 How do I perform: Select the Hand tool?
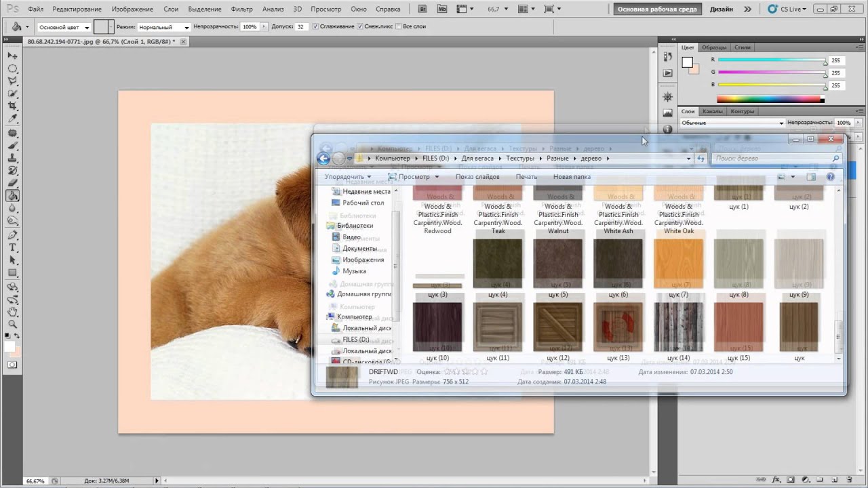pos(12,312)
